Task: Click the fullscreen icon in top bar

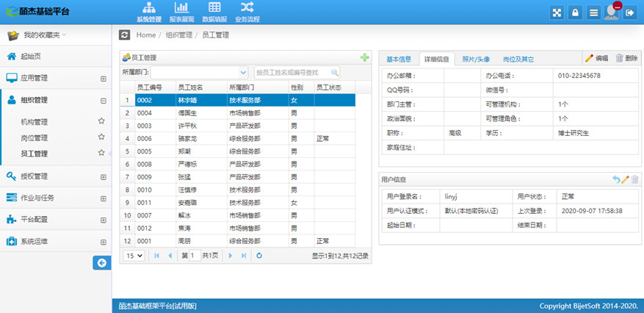Action: pyautogui.click(x=557, y=12)
